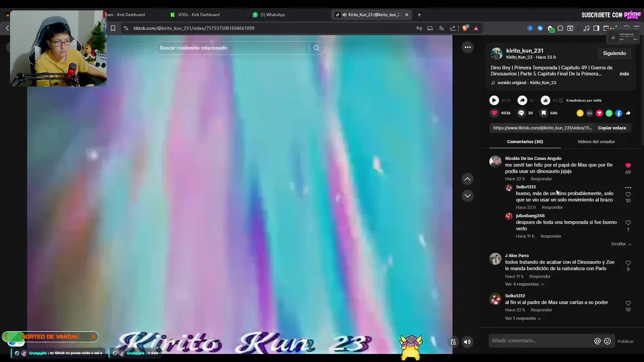Collapse replies with Ocultar
The width and height of the screenshot is (644, 362).
click(x=621, y=244)
